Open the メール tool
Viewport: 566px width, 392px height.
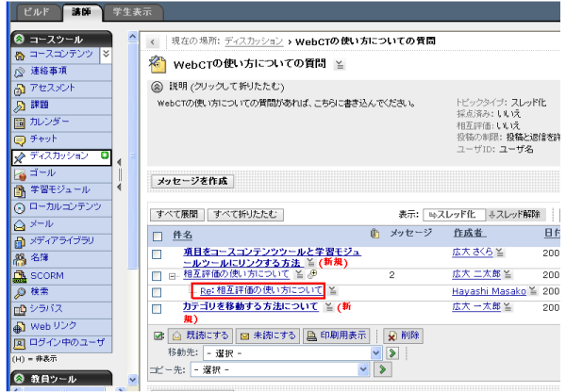pyautogui.click(x=42, y=223)
